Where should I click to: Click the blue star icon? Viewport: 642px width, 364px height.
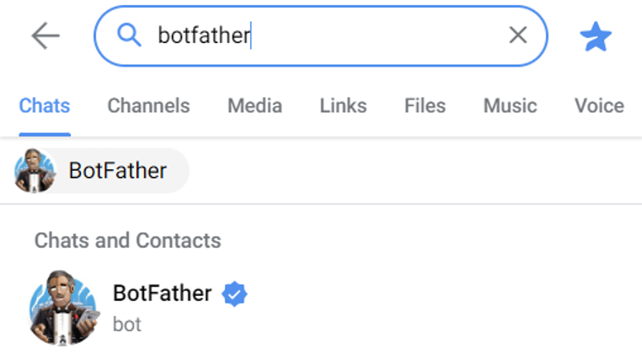pyautogui.click(x=596, y=36)
